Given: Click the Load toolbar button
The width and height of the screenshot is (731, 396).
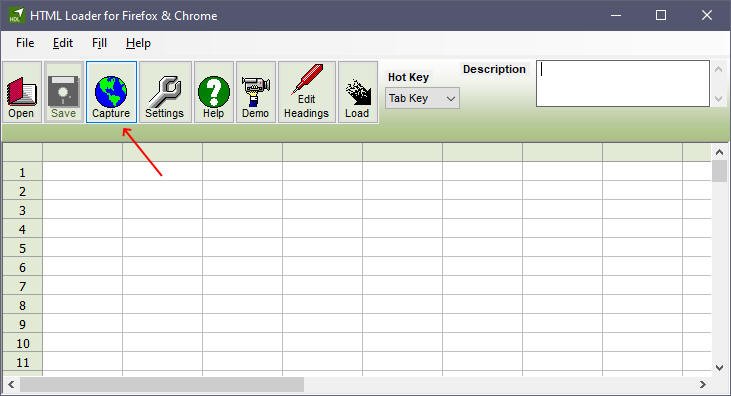Looking at the screenshot, I should click(358, 92).
